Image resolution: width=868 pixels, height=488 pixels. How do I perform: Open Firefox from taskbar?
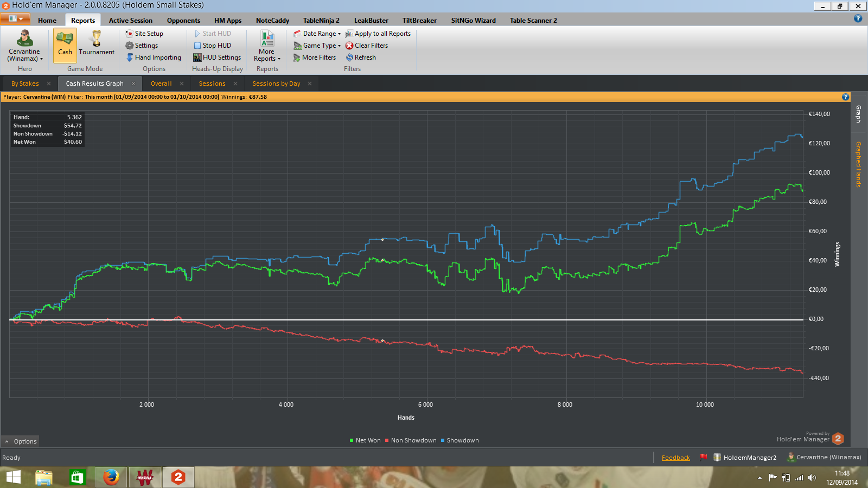click(x=111, y=477)
